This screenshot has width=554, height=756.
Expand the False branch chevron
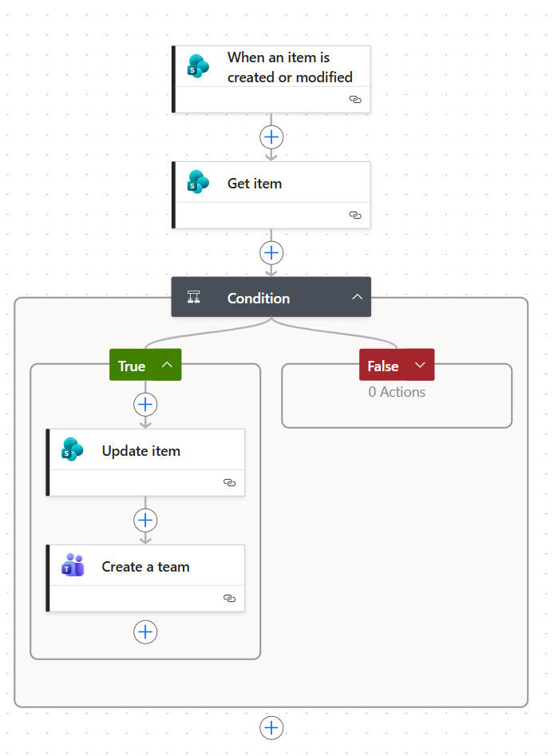click(420, 365)
